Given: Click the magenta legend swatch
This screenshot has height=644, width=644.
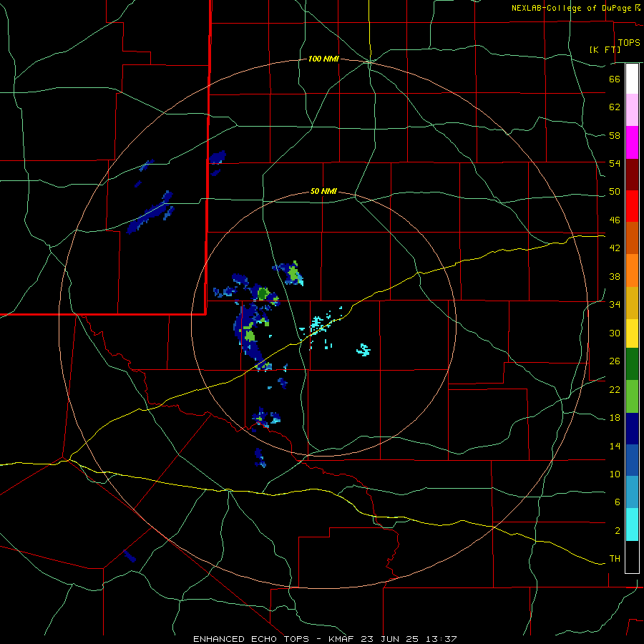Looking at the screenshot, I should (632, 142).
